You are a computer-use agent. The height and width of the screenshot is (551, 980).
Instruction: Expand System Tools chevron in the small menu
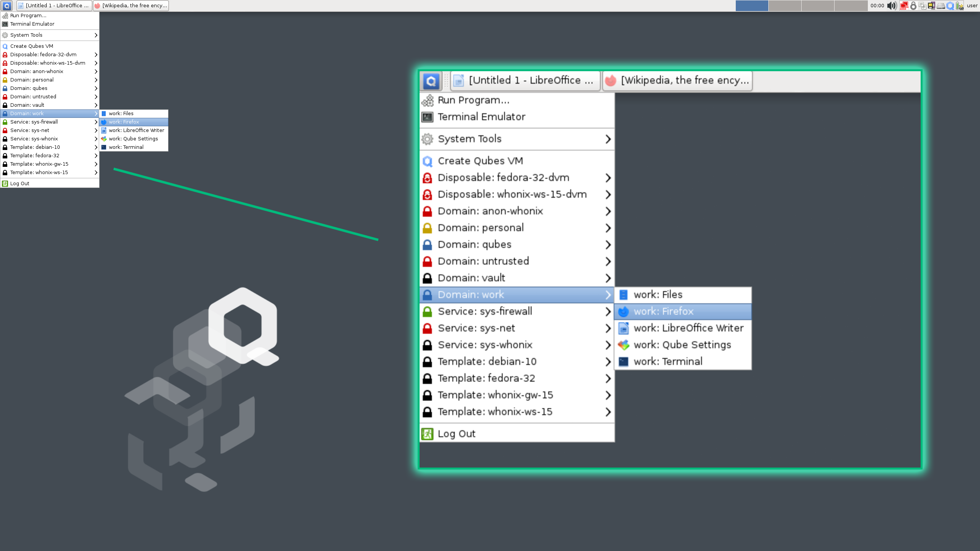96,35
